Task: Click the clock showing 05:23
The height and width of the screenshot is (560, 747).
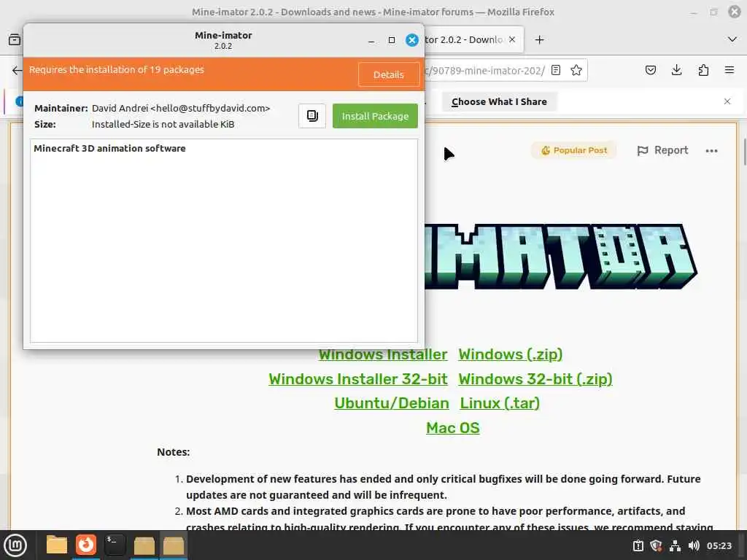Action: tap(719, 545)
